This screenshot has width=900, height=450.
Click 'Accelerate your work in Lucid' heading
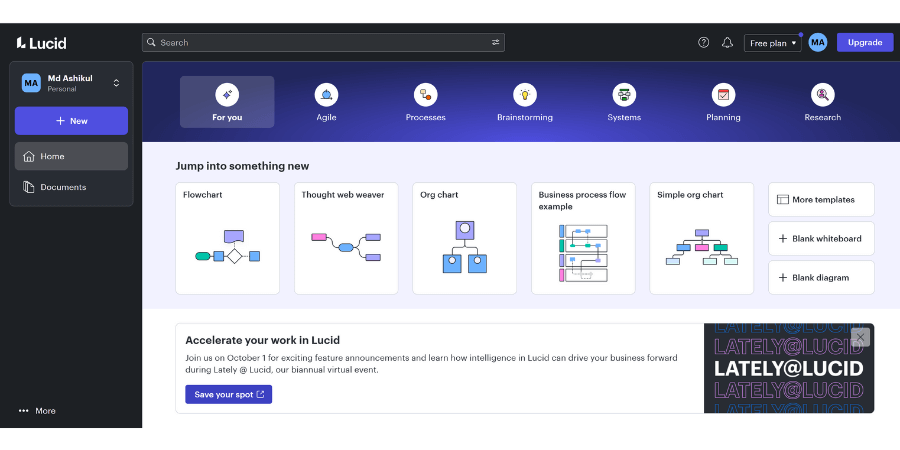click(x=263, y=340)
